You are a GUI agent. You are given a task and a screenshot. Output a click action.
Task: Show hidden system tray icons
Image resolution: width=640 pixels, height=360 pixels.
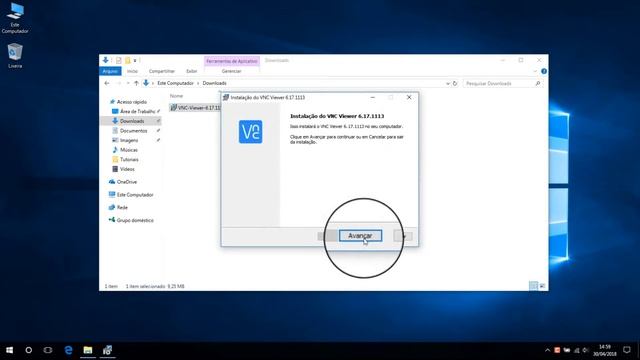click(x=547, y=350)
